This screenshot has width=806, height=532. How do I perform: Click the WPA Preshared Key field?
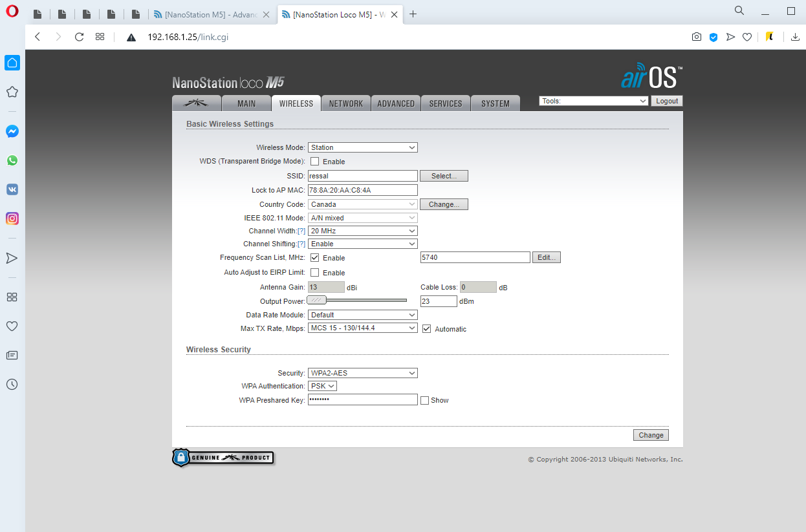(363, 399)
